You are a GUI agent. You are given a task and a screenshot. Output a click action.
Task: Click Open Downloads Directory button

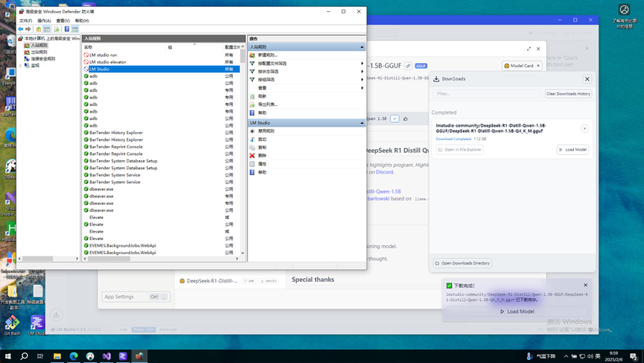click(x=462, y=263)
